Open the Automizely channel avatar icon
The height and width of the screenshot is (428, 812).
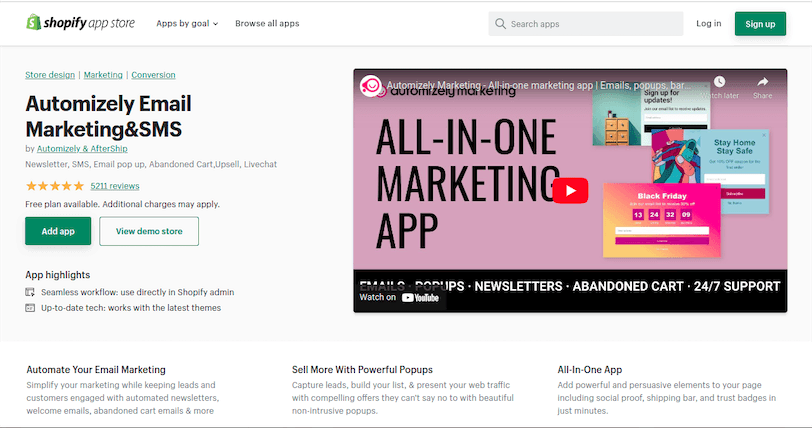371,86
